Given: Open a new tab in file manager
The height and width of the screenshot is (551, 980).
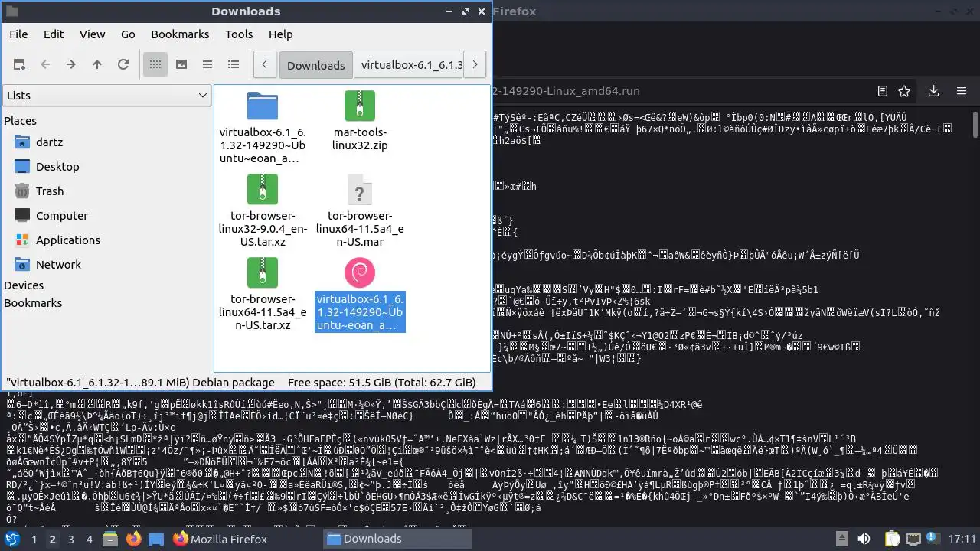Looking at the screenshot, I should tap(19, 65).
